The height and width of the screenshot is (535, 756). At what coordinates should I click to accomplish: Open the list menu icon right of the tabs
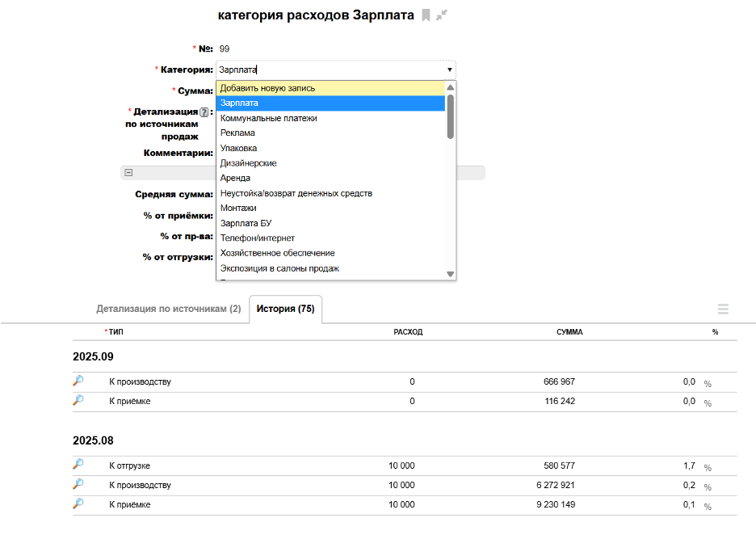click(723, 310)
